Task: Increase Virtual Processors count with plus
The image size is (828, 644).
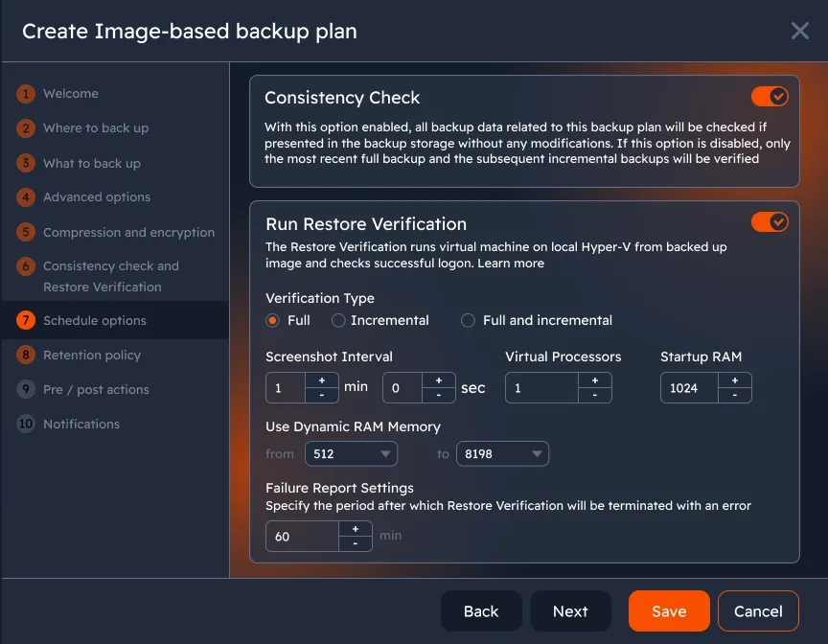Action: (x=594, y=380)
